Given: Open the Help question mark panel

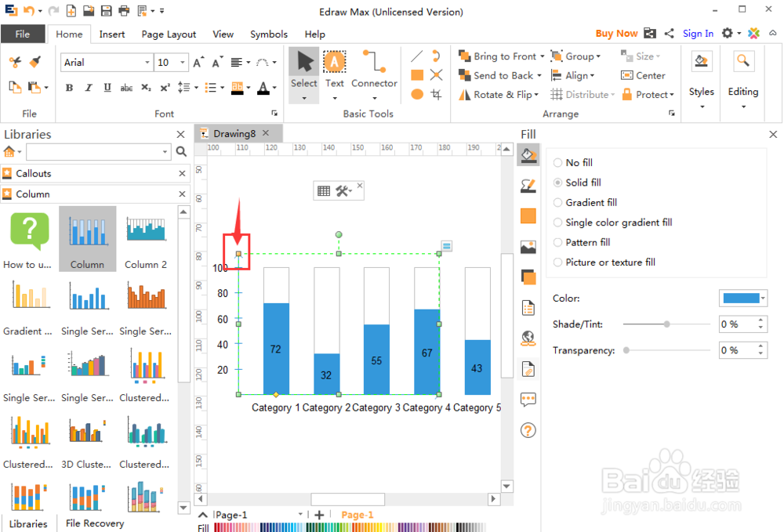Looking at the screenshot, I should [528, 430].
